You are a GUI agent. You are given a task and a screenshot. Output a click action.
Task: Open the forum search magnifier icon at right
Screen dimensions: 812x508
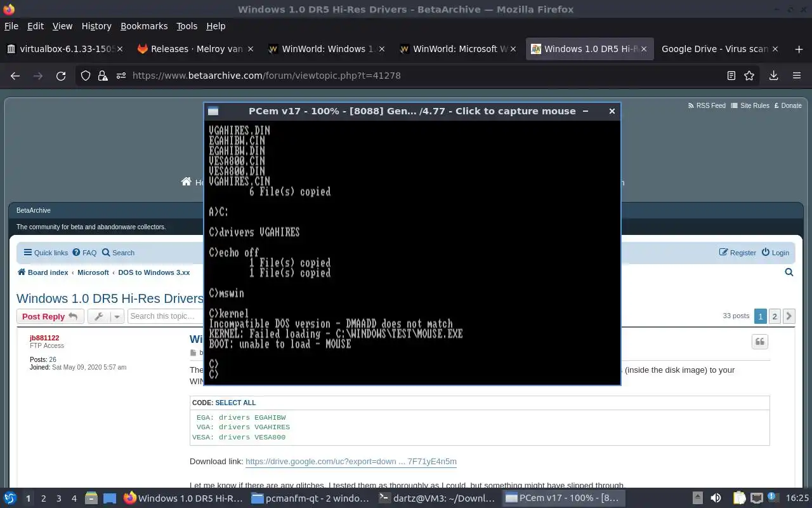pyautogui.click(x=789, y=272)
